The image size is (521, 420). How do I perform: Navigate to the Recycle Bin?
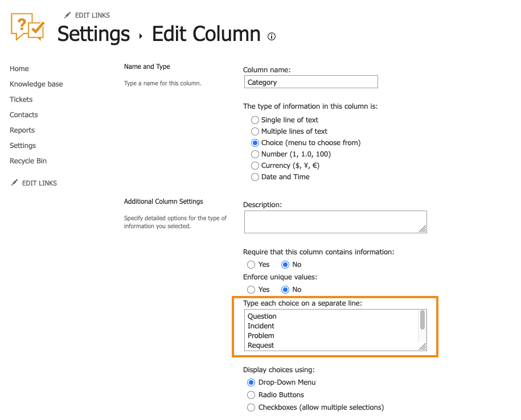click(x=28, y=160)
